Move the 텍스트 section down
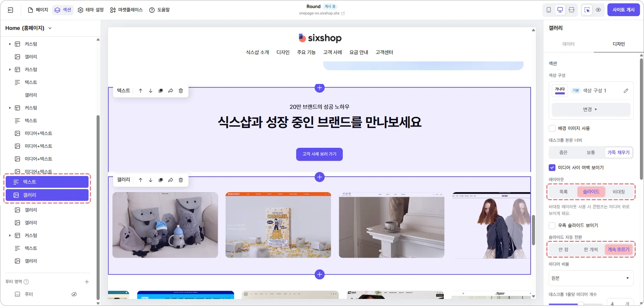Image resolution: width=644 pixels, height=306 pixels. click(151, 91)
